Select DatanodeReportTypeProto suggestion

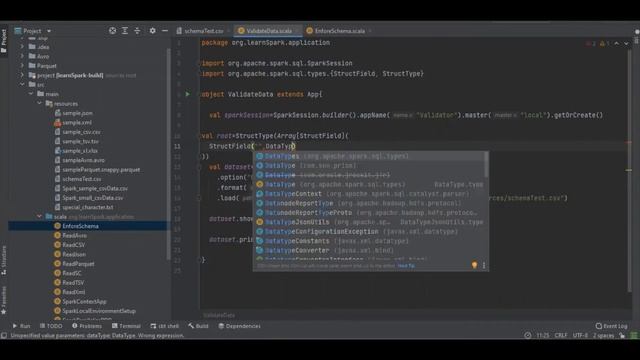pyautogui.click(x=369, y=213)
